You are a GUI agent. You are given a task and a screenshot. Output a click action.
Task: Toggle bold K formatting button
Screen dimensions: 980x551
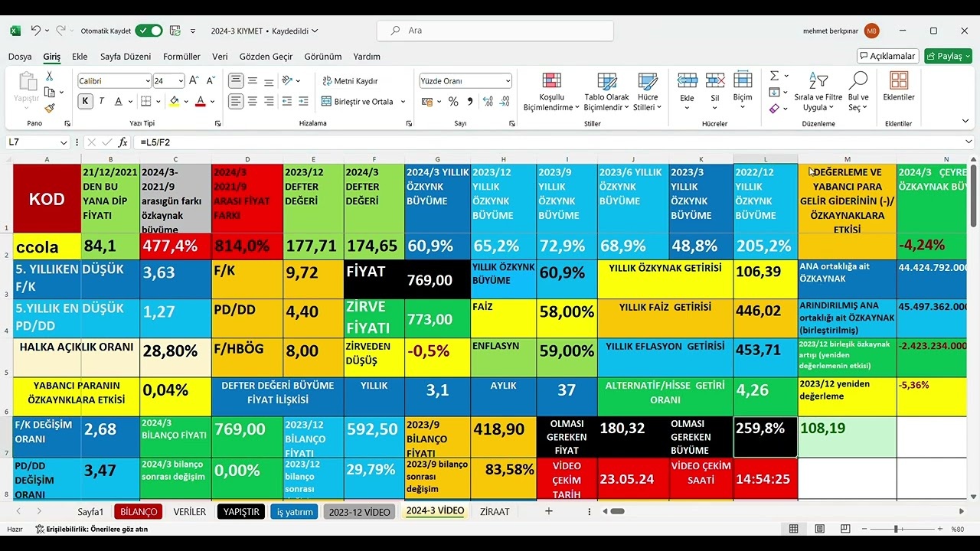[85, 101]
